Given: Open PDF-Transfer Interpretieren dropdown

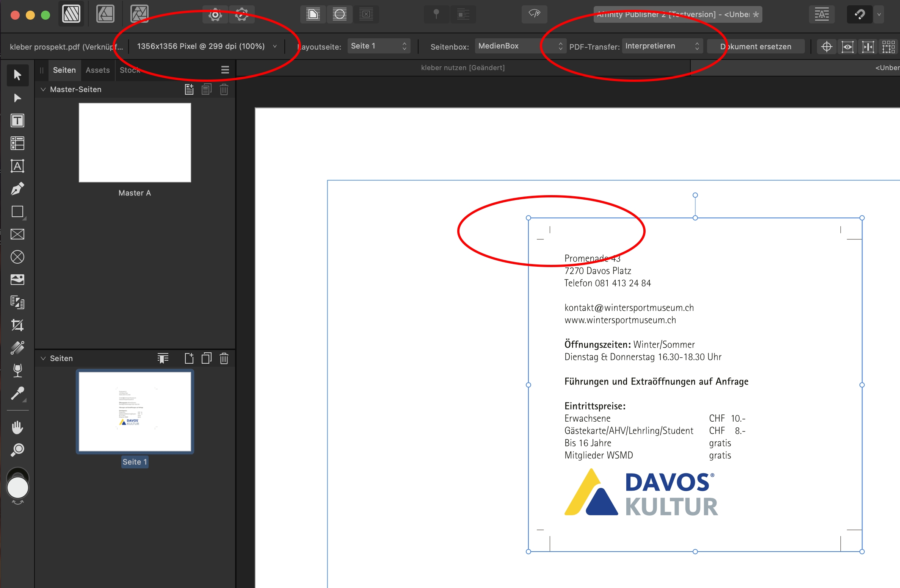Looking at the screenshot, I should pyautogui.click(x=662, y=46).
